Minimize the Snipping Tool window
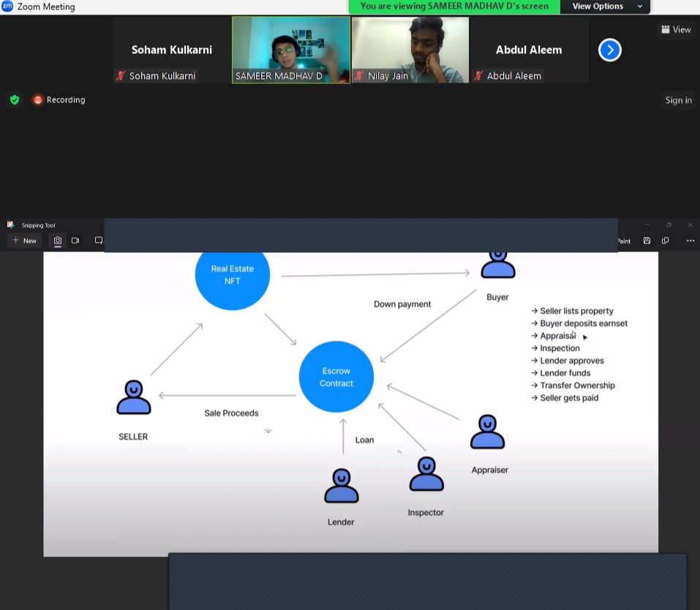Viewport: 700px width, 610px height. pyautogui.click(x=647, y=225)
